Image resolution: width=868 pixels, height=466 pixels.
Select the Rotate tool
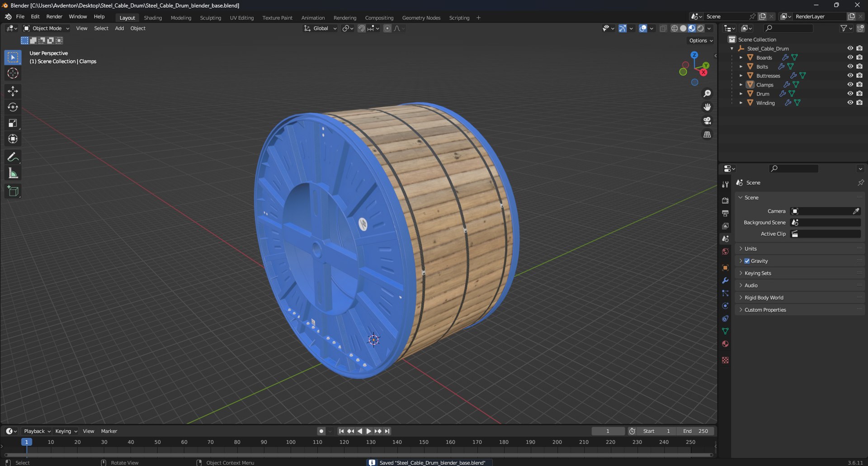[13, 107]
